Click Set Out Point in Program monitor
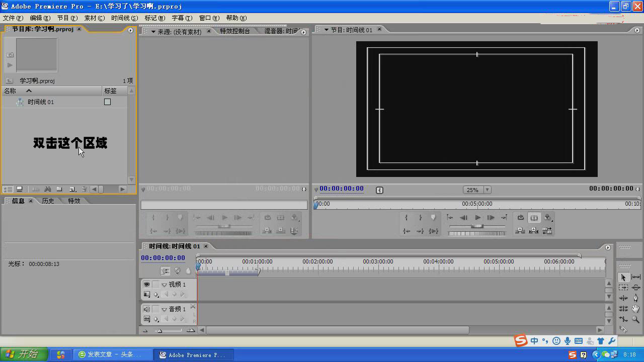This screenshot has height=362, width=644. pos(420,218)
